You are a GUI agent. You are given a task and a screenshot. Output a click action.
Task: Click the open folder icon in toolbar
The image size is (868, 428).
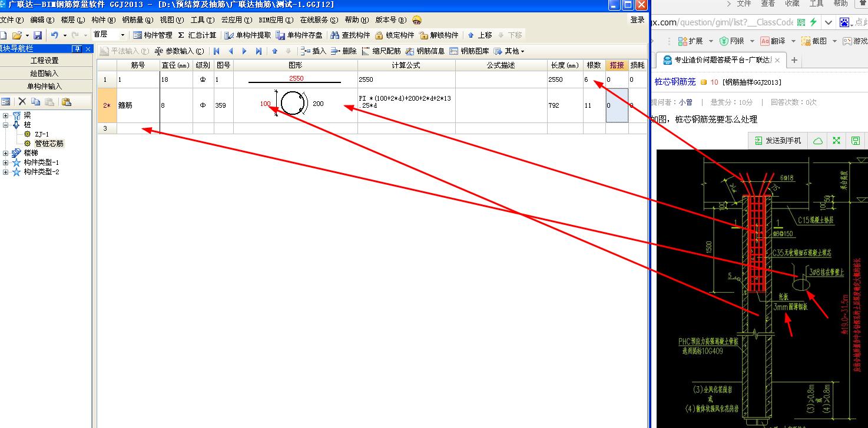(x=16, y=35)
